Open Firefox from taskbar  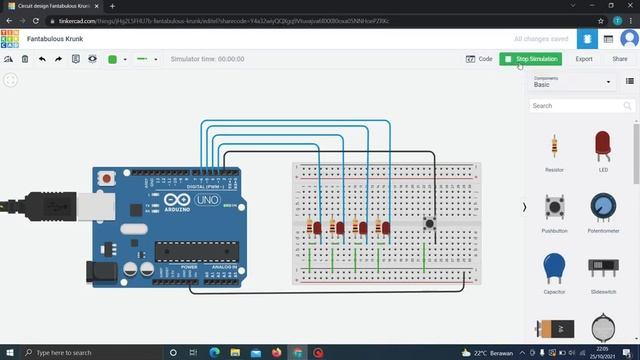(x=276, y=352)
